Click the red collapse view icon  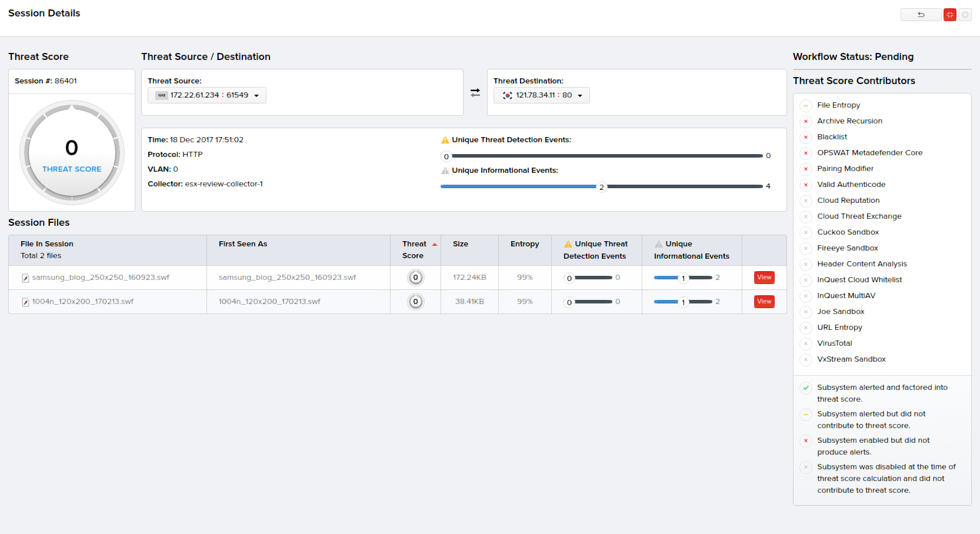click(x=949, y=15)
